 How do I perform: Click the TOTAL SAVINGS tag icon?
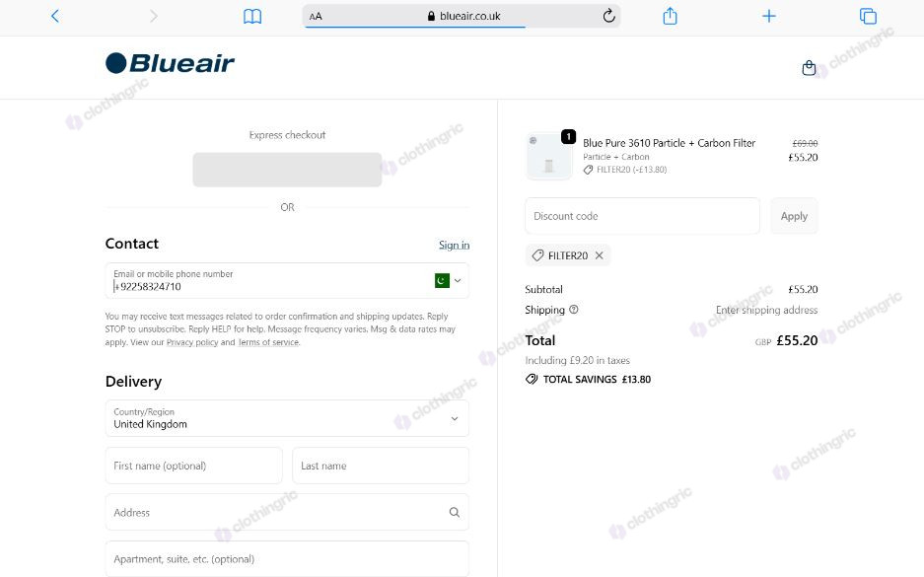[532, 379]
